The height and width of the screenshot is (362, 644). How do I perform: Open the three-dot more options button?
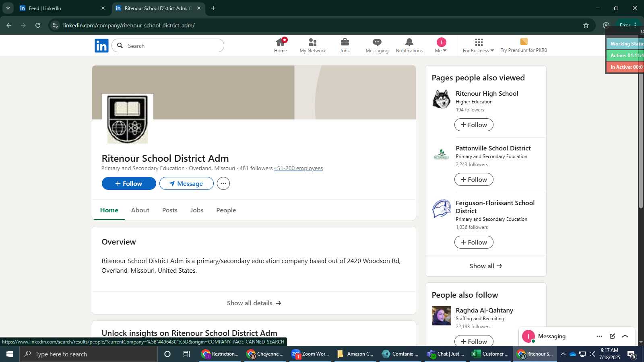tap(223, 183)
